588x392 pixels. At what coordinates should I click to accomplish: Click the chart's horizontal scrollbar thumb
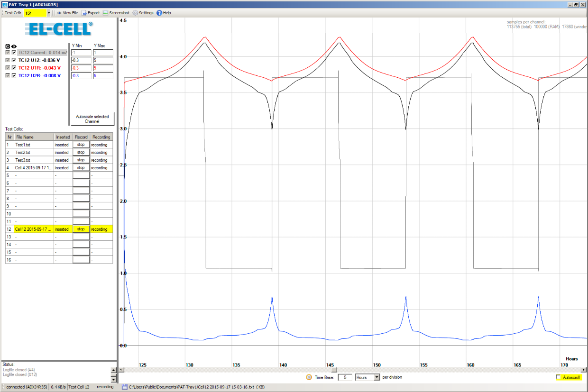(333, 370)
